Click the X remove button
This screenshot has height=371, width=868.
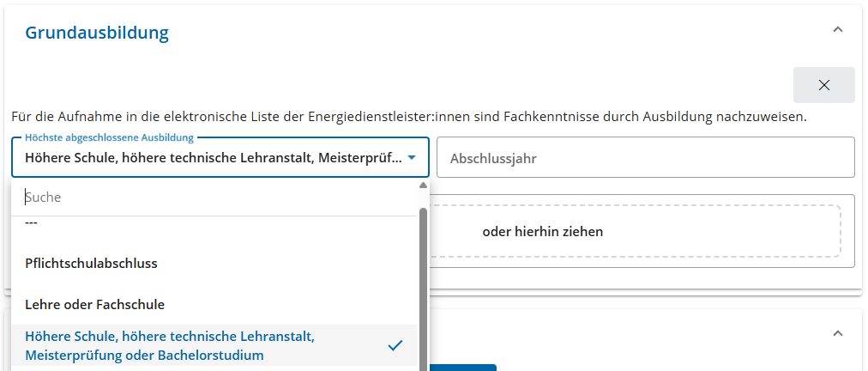click(x=823, y=85)
